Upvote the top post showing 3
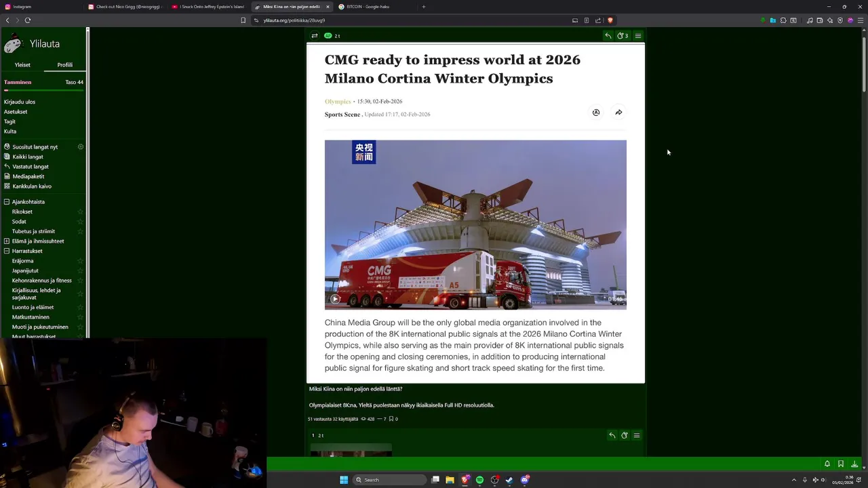The image size is (868, 488). [622, 36]
